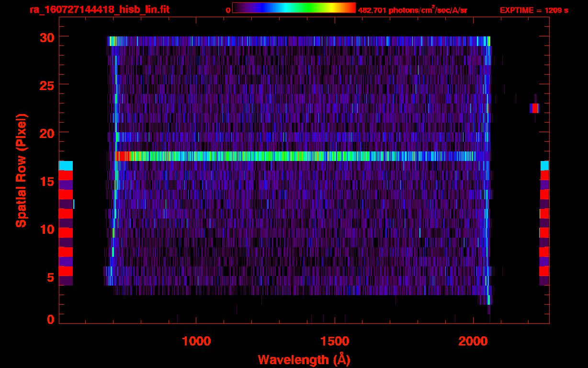Click the isolated red-blue pixel right of the spectrum
Image resolution: width=588 pixels, height=368 pixels.
(534, 108)
